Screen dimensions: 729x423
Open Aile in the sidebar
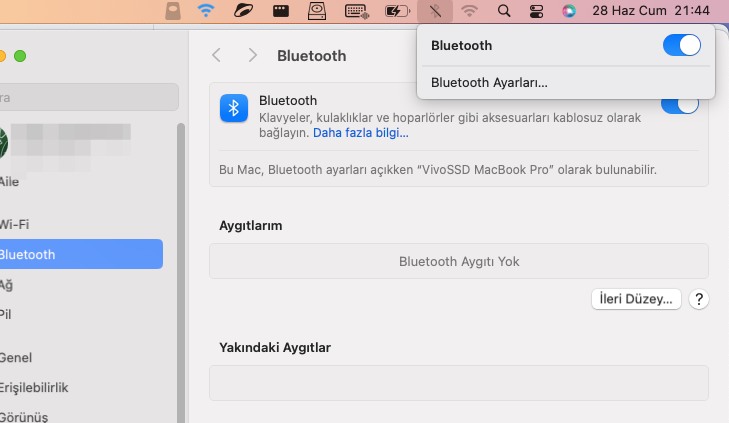coord(9,182)
